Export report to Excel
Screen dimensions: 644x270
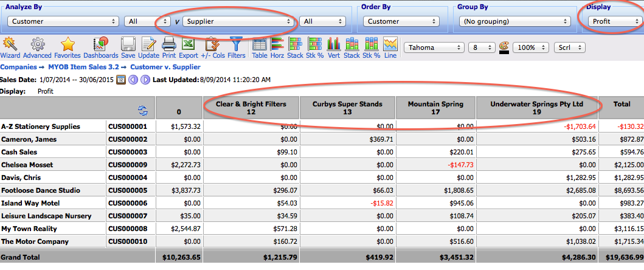[x=188, y=47]
